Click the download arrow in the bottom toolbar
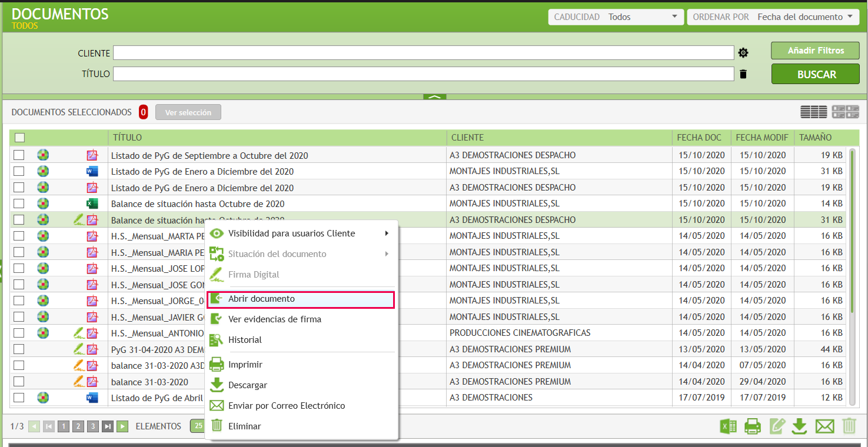Image resolution: width=868 pixels, height=447 pixels. [799, 426]
